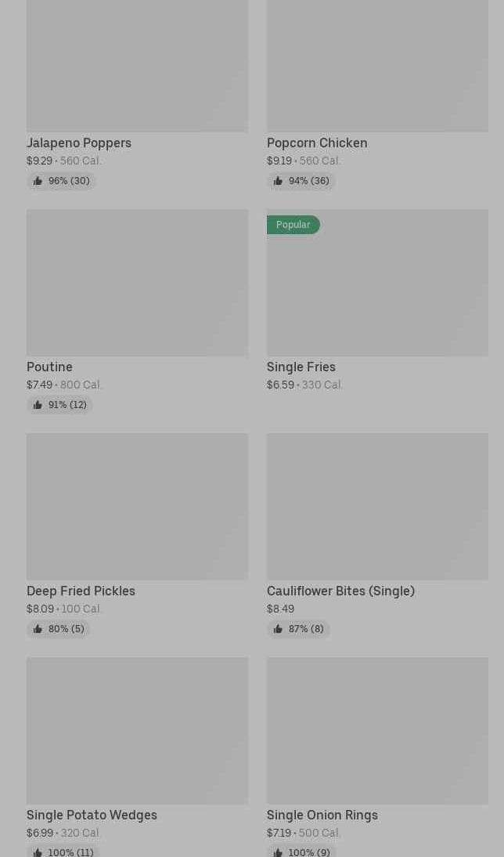Click thumbs-up icon under Popcorn Chicken
The image size is (504, 857).
tap(278, 181)
